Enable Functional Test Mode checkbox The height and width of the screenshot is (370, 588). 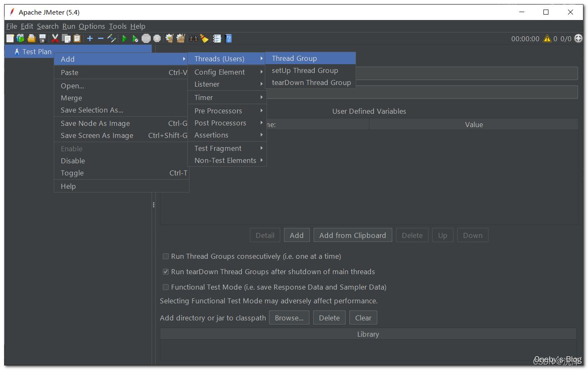coord(166,287)
